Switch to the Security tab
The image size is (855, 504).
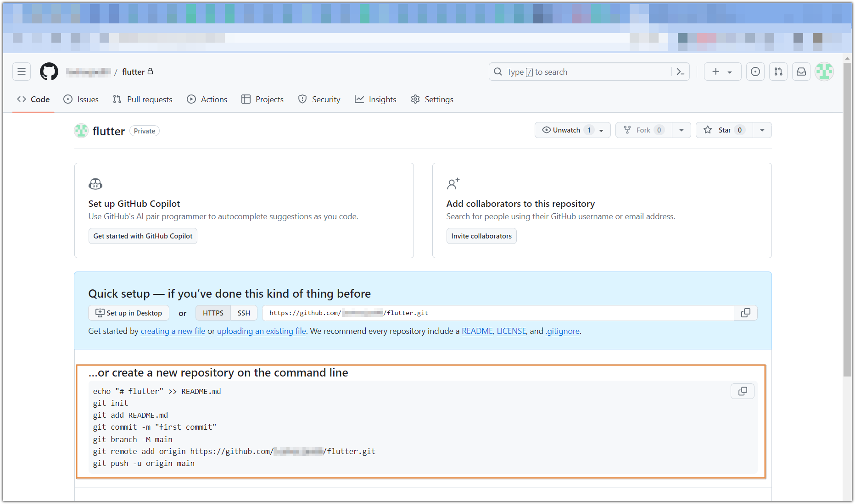(x=319, y=100)
